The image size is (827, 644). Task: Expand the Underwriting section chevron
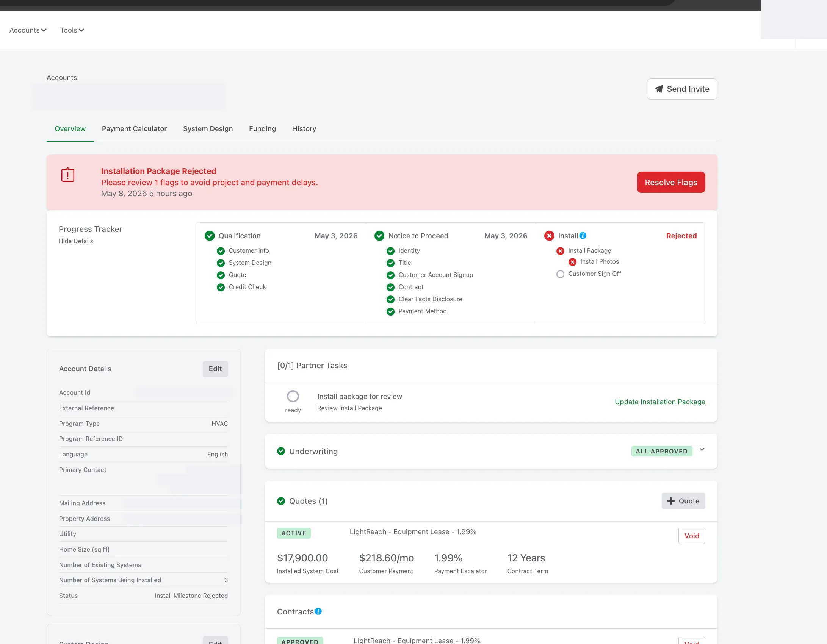coord(702,450)
